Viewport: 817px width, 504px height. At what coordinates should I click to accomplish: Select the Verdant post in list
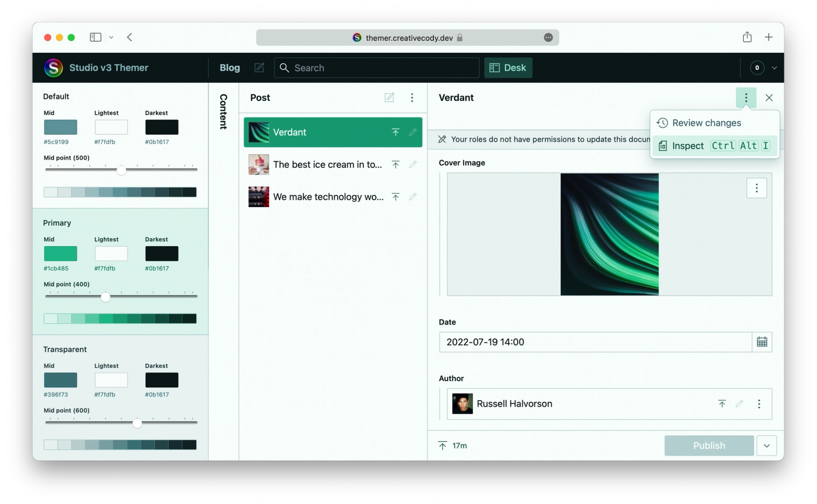point(333,132)
